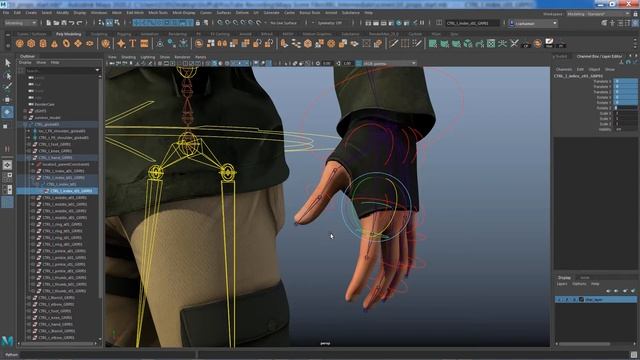Toggle Snap to Grids
The height and width of the screenshot is (360, 640).
pyautogui.click(x=220, y=23)
